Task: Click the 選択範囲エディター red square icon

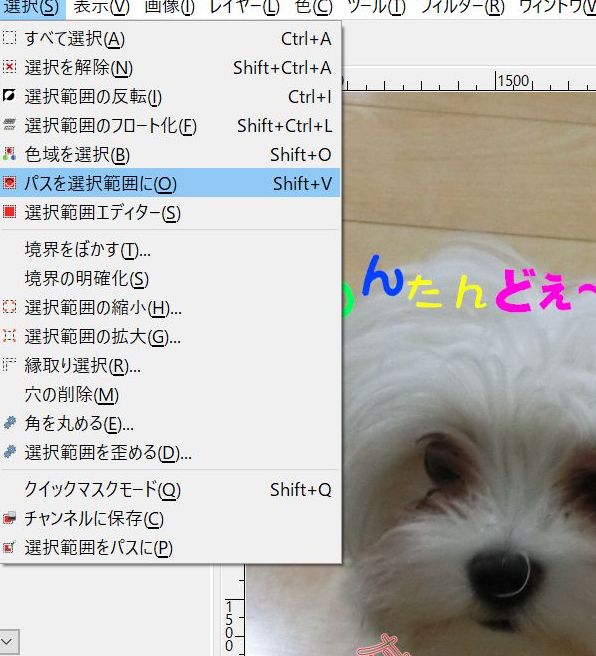Action: pyautogui.click(x=9, y=212)
